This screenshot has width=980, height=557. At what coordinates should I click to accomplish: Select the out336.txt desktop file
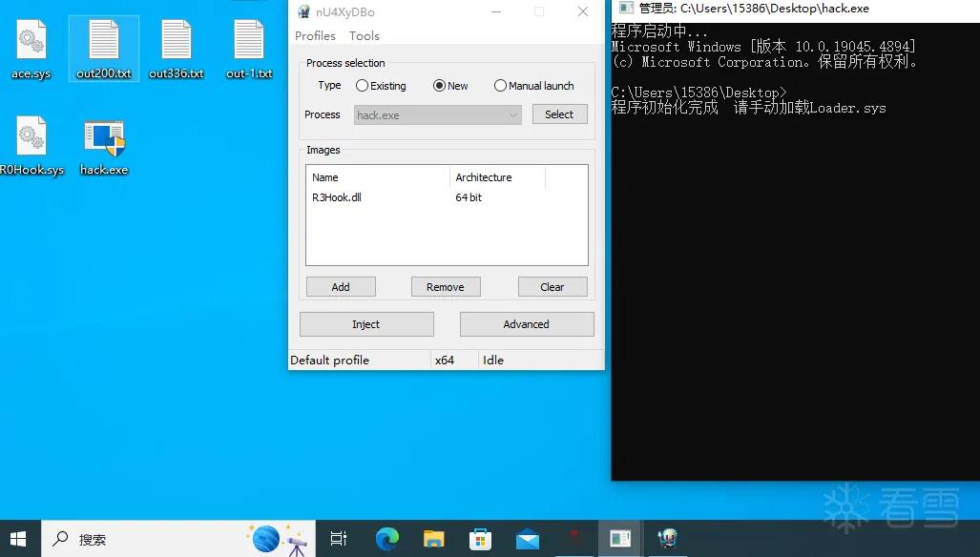coord(177,49)
